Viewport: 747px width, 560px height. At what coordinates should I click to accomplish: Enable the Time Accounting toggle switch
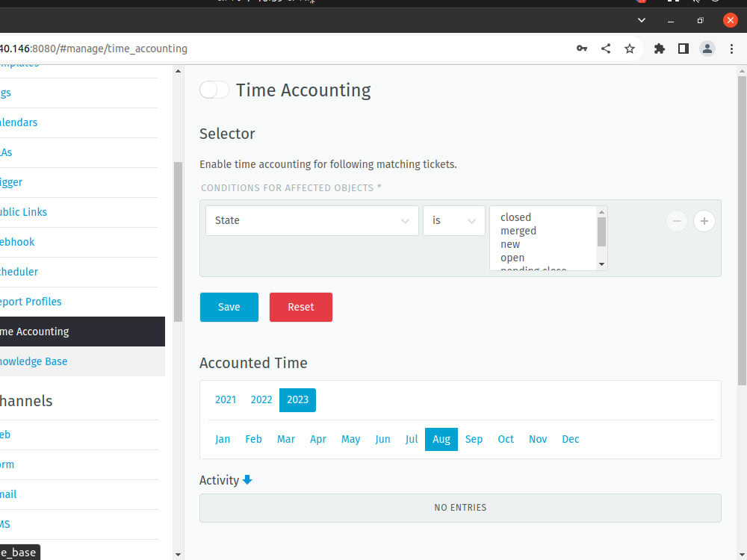point(214,90)
